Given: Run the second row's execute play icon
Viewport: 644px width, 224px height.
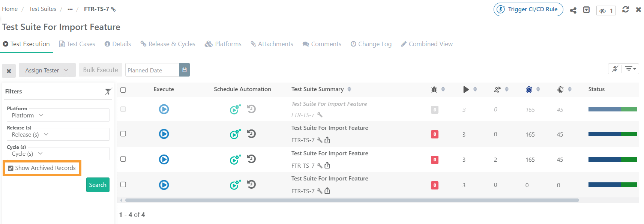Looking at the screenshot, I should coord(164,134).
